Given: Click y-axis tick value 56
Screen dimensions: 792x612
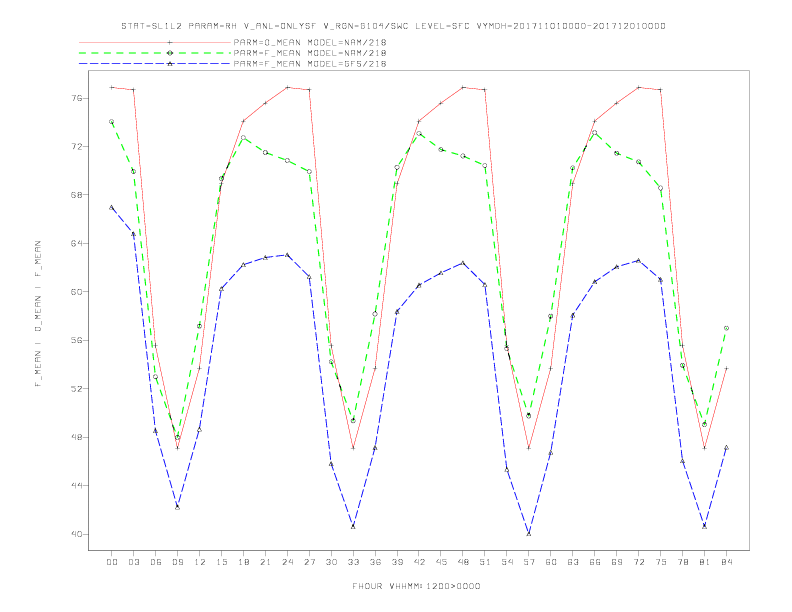Looking at the screenshot, I should [x=76, y=340].
